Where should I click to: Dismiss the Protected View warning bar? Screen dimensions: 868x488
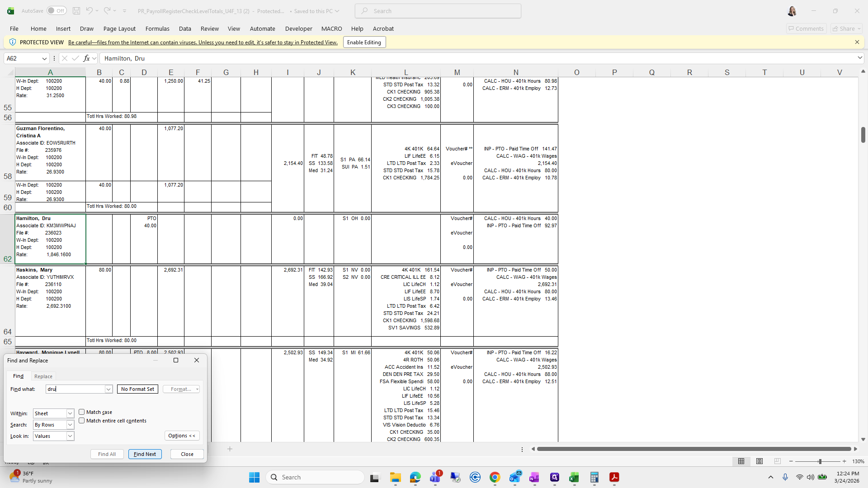(x=857, y=42)
